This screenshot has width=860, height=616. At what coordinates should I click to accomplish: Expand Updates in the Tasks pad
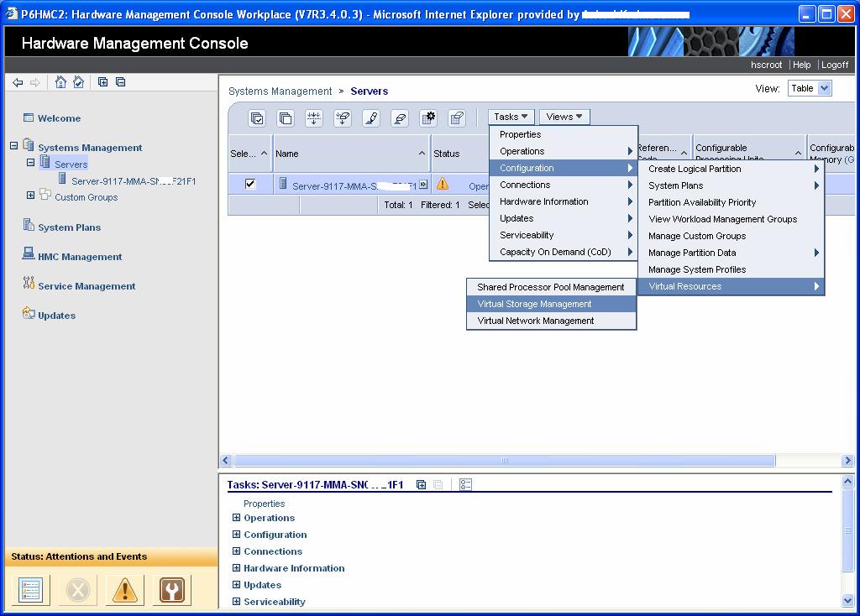tap(236, 585)
